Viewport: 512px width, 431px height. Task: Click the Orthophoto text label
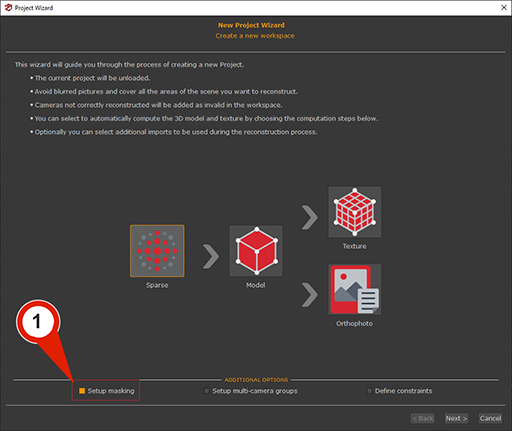click(x=354, y=324)
